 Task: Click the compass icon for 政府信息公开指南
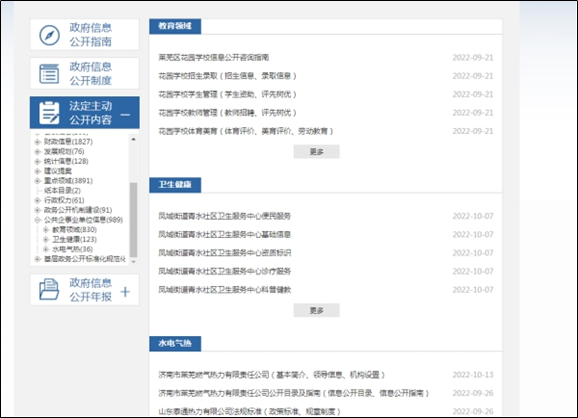click(49, 35)
